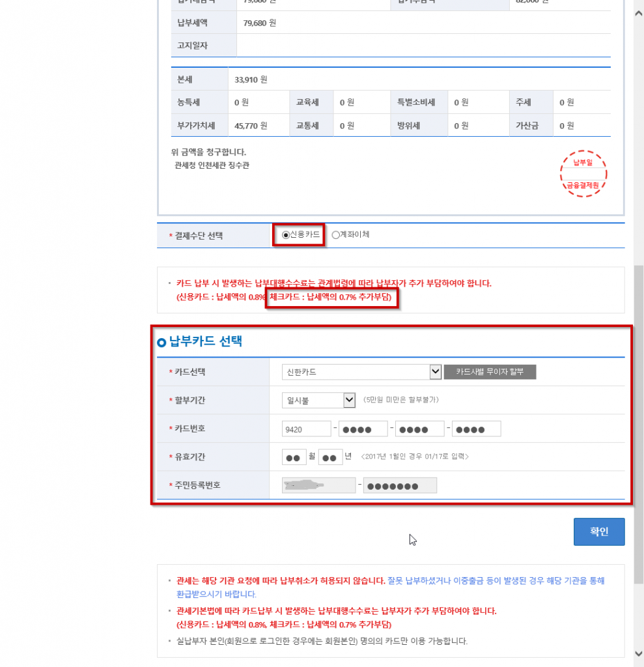The image size is (644, 667).
Task: Click the scrollbar down arrow
Action: click(x=638, y=653)
